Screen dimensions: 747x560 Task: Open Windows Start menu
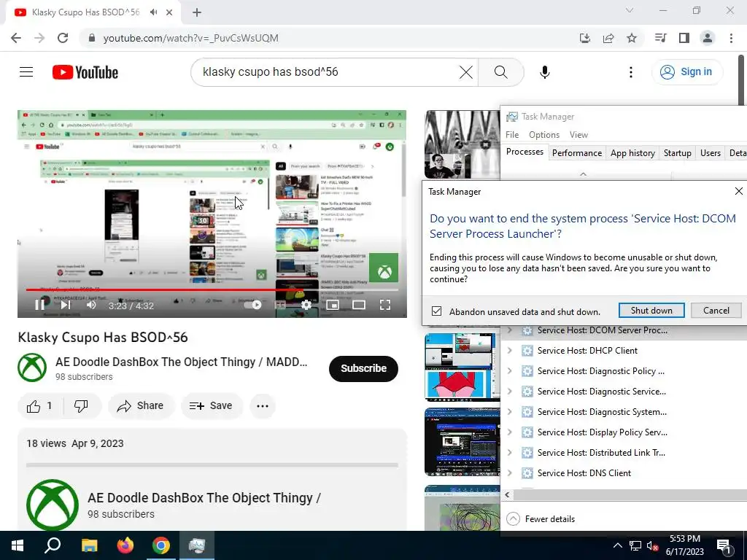click(18, 545)
